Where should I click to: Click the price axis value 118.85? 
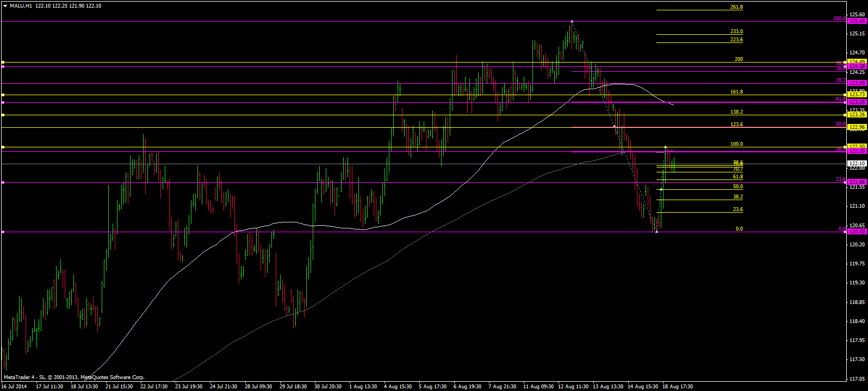click(x=857, y=302)
